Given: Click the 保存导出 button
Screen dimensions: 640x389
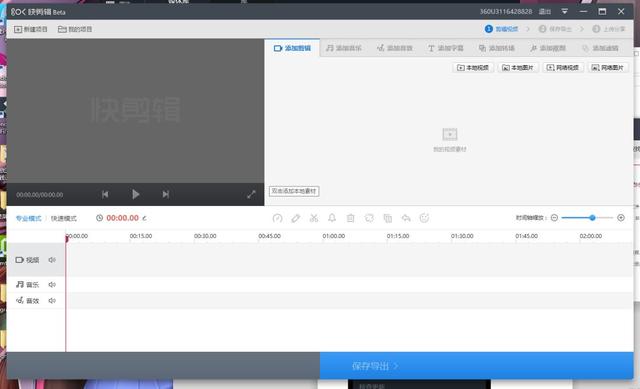Looking at the screenshot, I should tap(476, 366).
